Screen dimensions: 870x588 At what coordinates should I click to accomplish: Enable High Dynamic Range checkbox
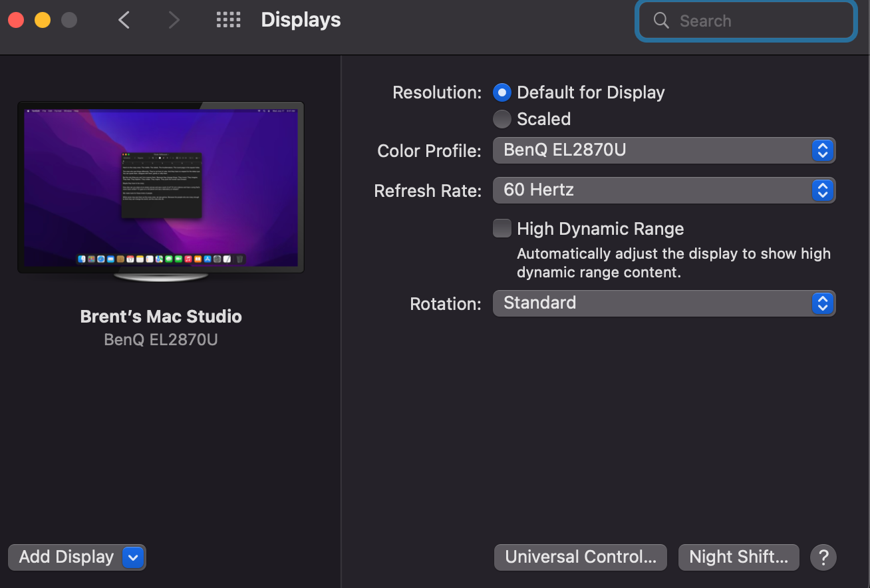(502, 228)
